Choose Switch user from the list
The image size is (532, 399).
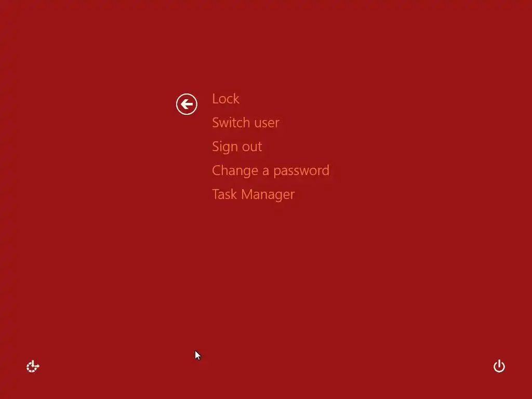246,123
